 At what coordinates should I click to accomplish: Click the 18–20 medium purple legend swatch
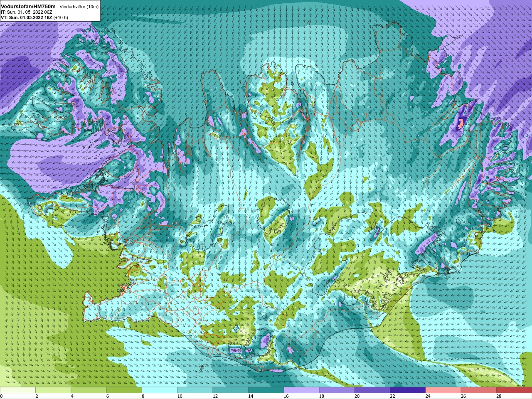(337, 390)
